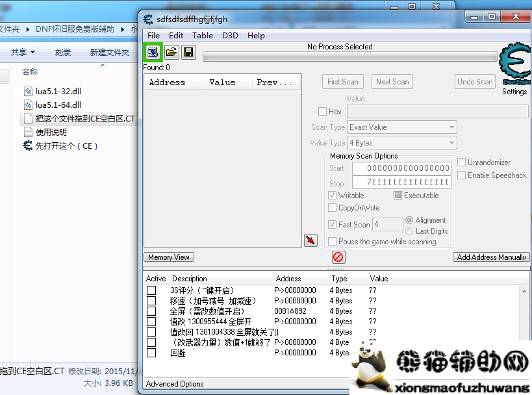Open the Table menu

click(202, 36)
